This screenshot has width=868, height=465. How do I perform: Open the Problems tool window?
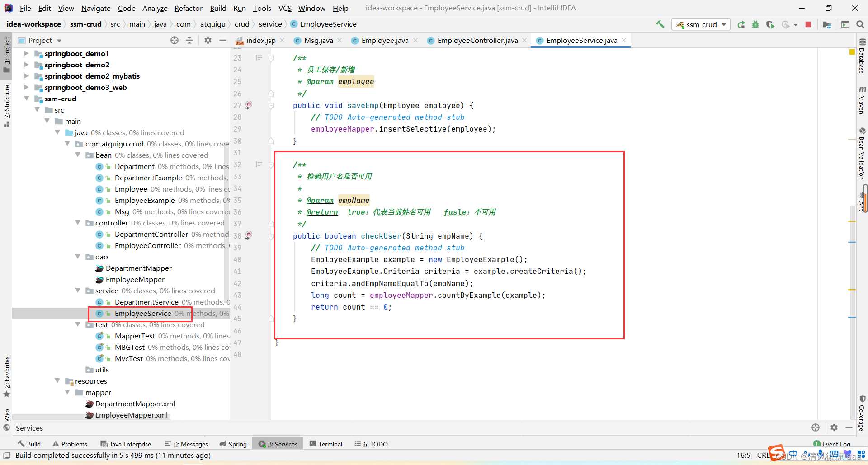coord(70,444)
